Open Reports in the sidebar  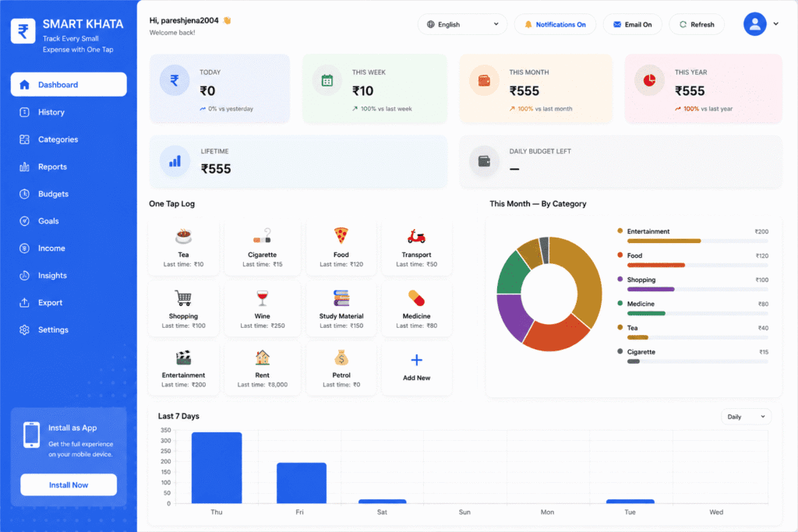click(x=69, y=167)
